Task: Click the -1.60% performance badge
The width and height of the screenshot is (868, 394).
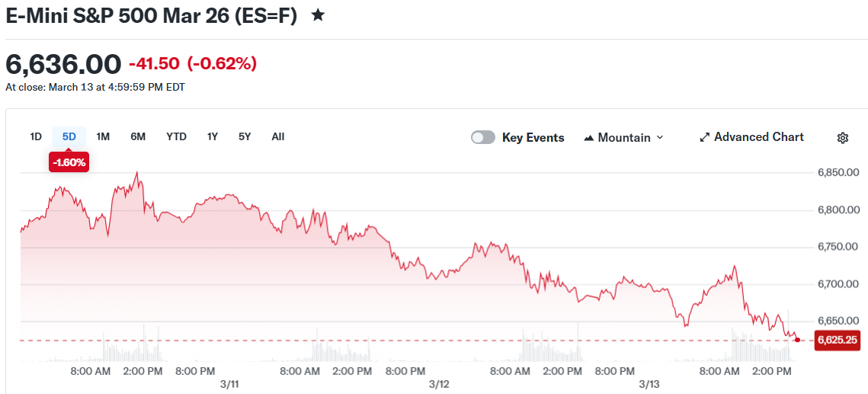Action: 69,163
